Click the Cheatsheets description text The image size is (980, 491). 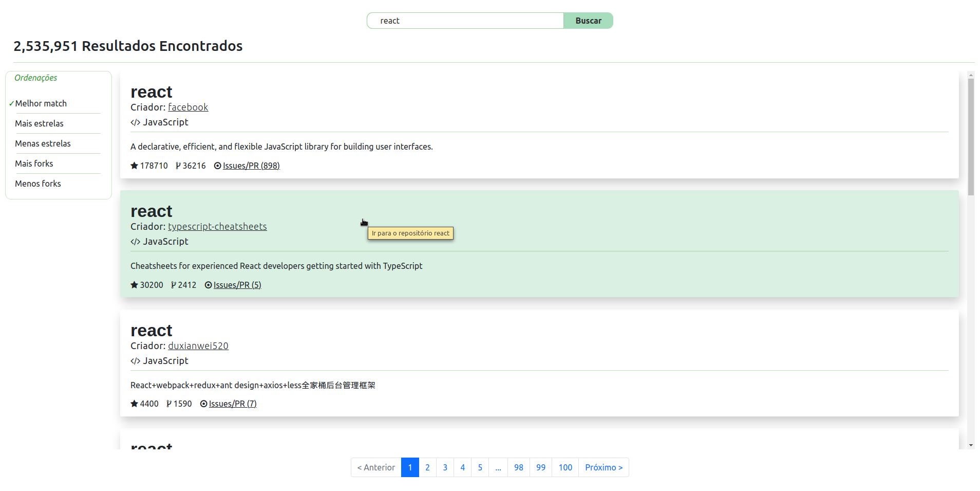(x=276, y=266)
